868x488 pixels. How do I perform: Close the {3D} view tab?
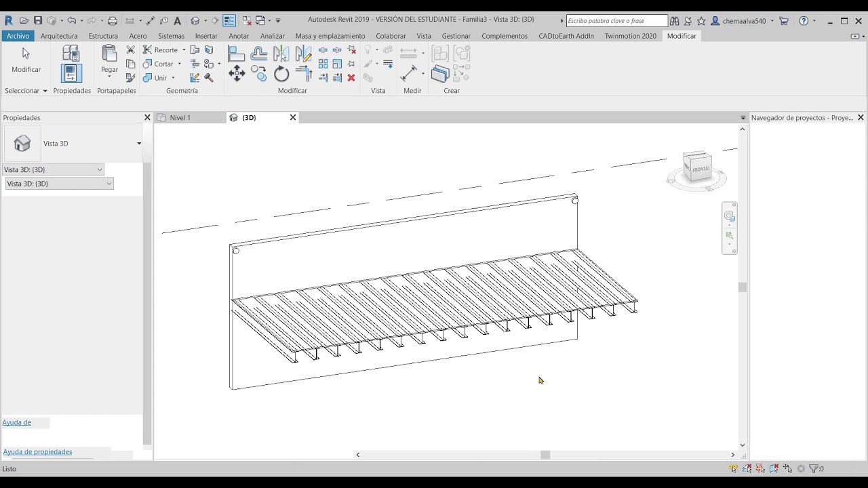point(293,117)
